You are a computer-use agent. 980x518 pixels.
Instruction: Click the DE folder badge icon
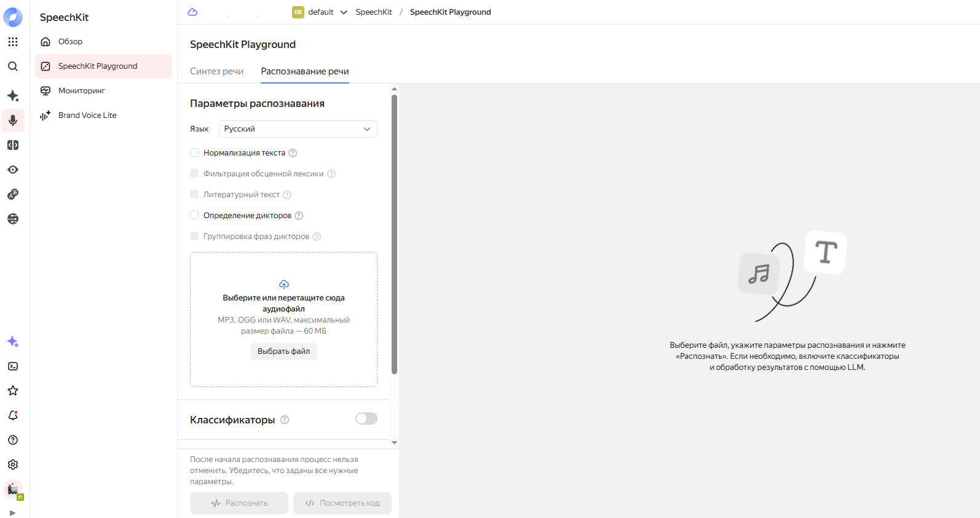coord(298,12)
